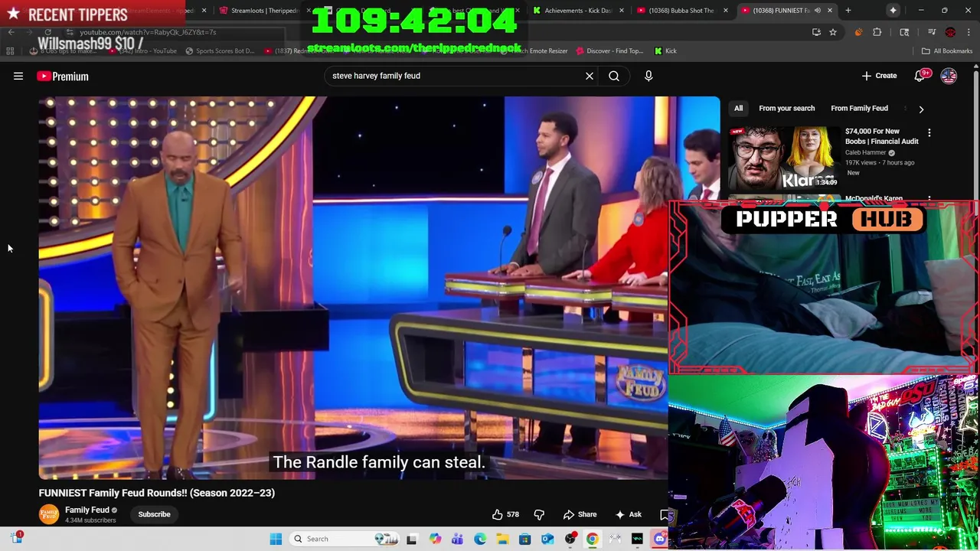Switch to the '(10368) Bubba Shot The' tab
This screenshot has height=551, width=980.
681,11
